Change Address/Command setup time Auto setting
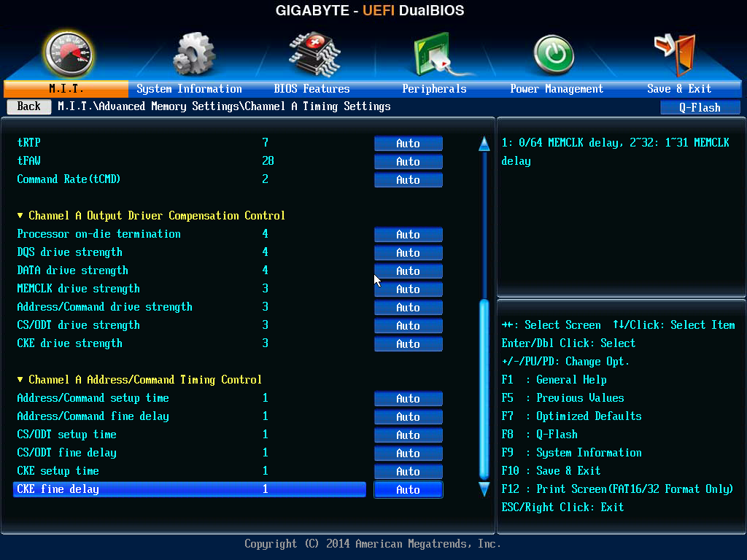Image resolution: width=747 pixels, height=560 pixels. point(409,399)
